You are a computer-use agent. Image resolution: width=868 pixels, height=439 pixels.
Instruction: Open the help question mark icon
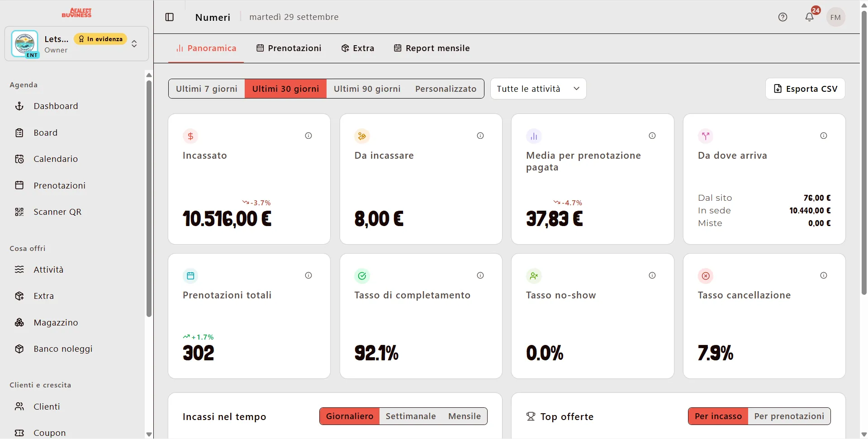(x=783, y=17)
